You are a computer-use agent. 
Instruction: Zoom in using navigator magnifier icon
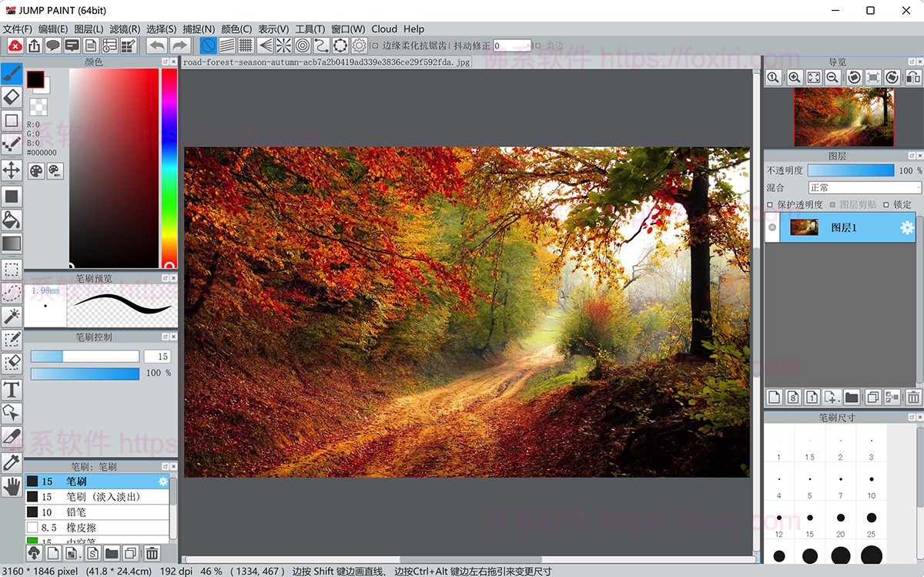tap(794, 78)
